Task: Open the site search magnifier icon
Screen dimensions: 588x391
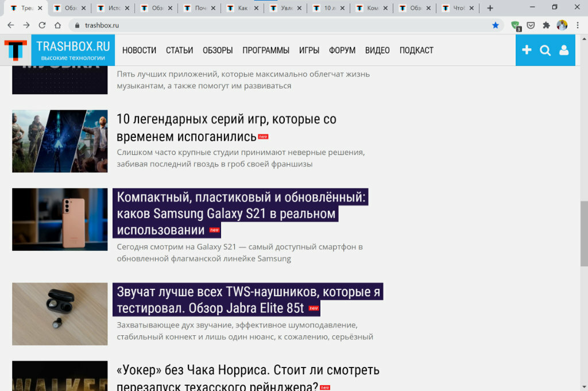Action: pyautogui.click(x=545, y=50)
